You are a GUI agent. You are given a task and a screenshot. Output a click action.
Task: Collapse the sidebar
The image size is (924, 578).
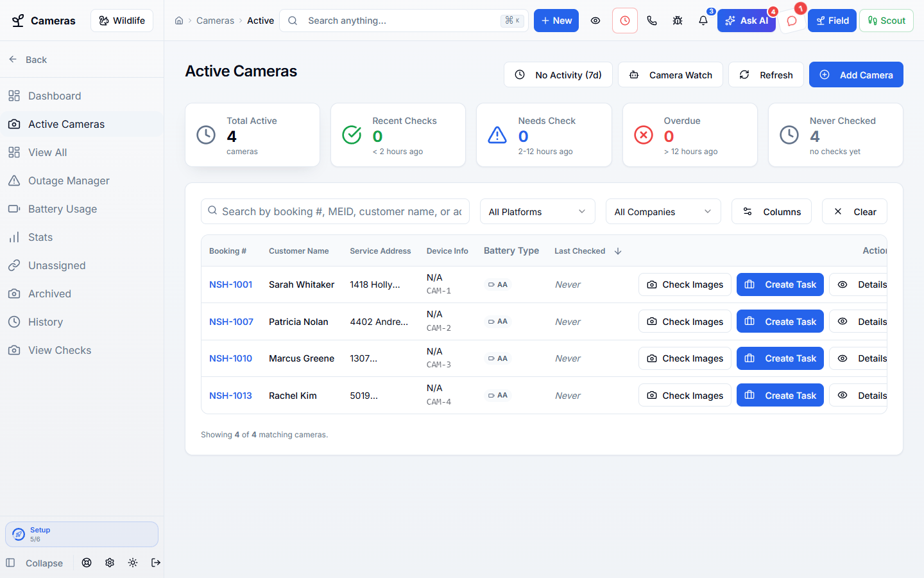(35, 563)
